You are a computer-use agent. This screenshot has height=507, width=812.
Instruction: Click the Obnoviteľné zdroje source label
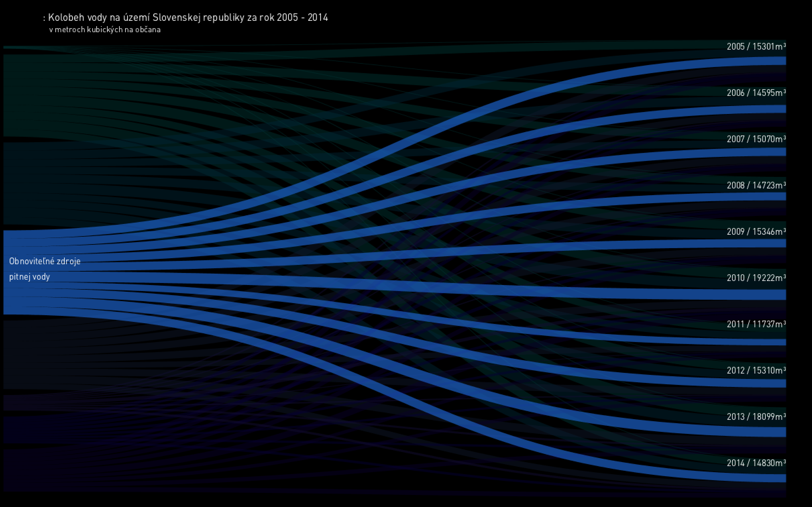(x=45, y=261)
